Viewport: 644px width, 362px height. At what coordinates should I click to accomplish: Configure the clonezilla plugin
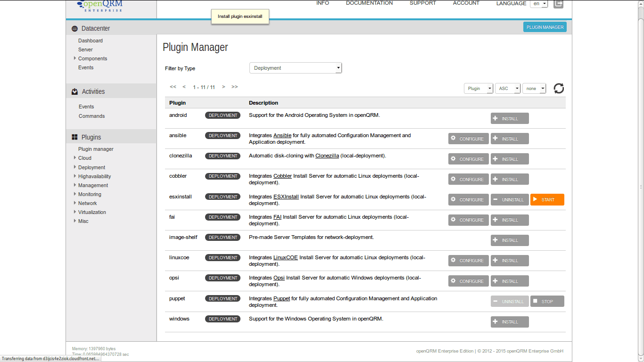click(x=468, y=159)
